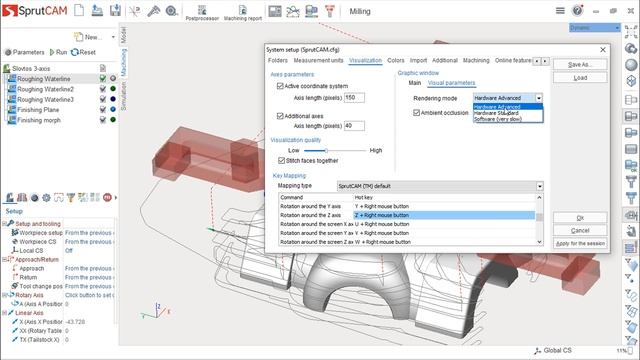Toggle Additional axes checkbox

click(x=280, y=116)
